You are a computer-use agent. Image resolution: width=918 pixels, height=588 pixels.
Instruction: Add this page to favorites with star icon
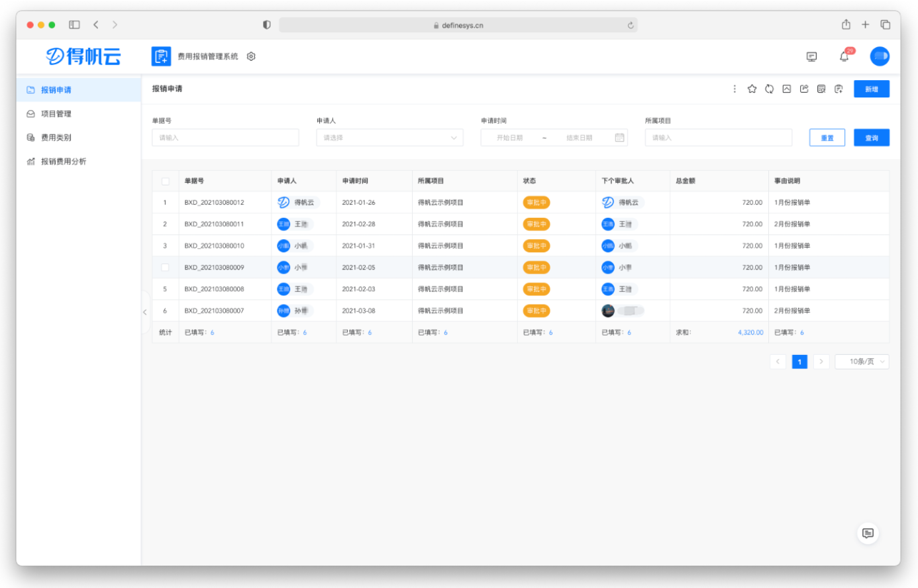tap(752, 89)
